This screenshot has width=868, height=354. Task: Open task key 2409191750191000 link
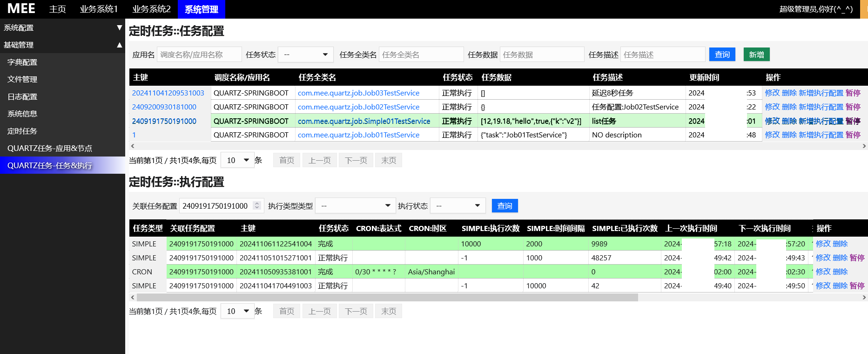(164, 121)
